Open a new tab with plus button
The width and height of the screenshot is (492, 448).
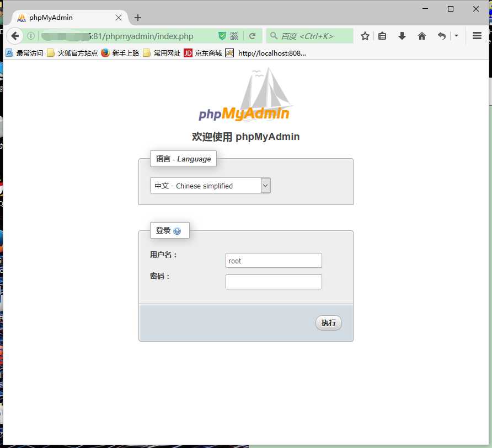pyautogui.click(x=138, y=18)
